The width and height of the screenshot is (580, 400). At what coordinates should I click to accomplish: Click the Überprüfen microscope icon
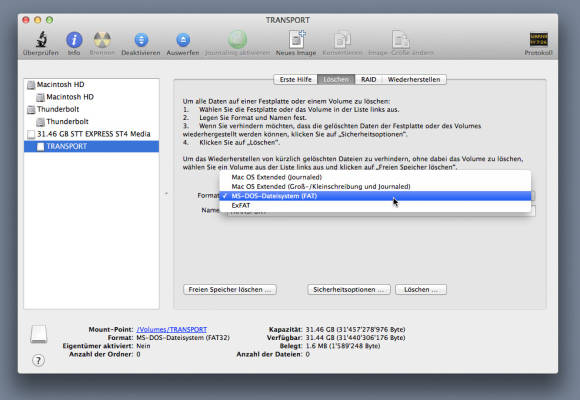[41, 40]
